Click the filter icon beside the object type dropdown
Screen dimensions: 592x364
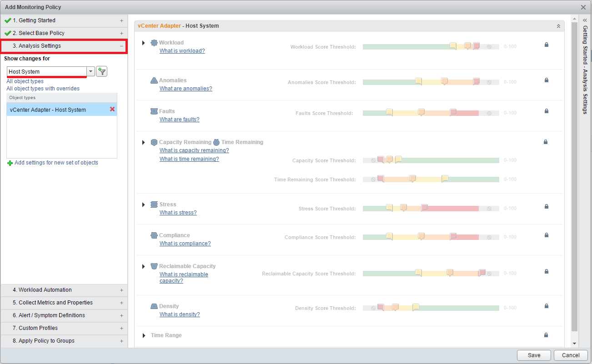[101, 71]
